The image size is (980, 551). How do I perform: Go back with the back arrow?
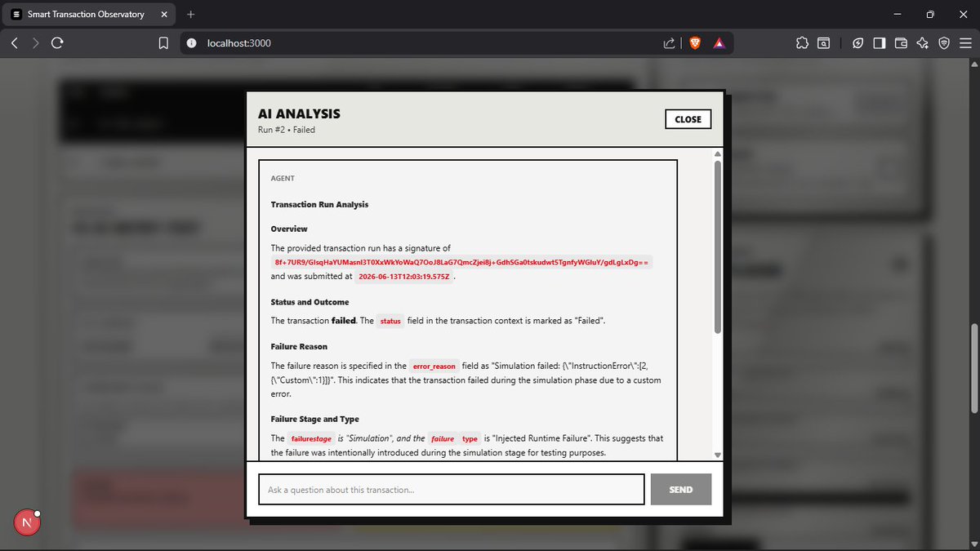[x=15, y=43]
